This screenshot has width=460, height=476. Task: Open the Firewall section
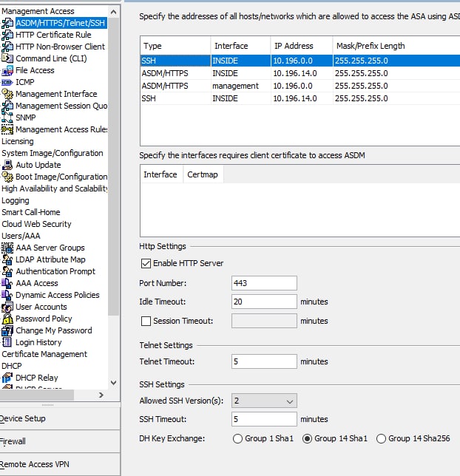click(60, 441)
